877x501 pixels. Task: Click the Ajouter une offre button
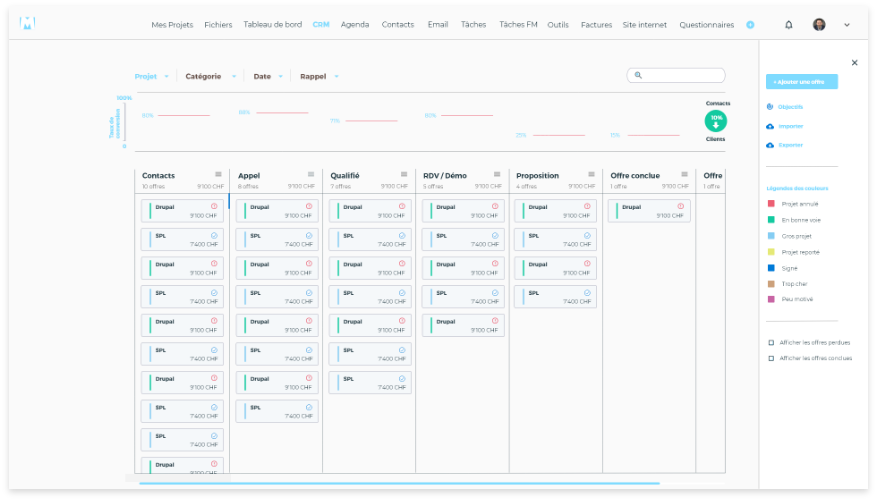pyautogui.click(x=801, y=82)
